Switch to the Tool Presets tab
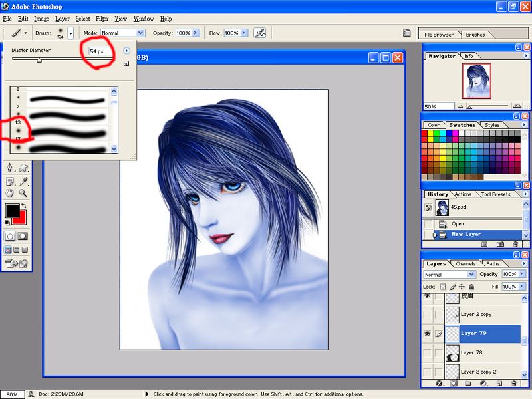The image size is (532, 399). [495, 194]
